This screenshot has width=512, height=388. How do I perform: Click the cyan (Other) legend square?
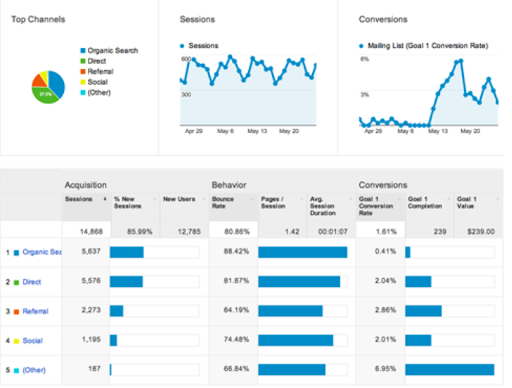pos(83,92)
